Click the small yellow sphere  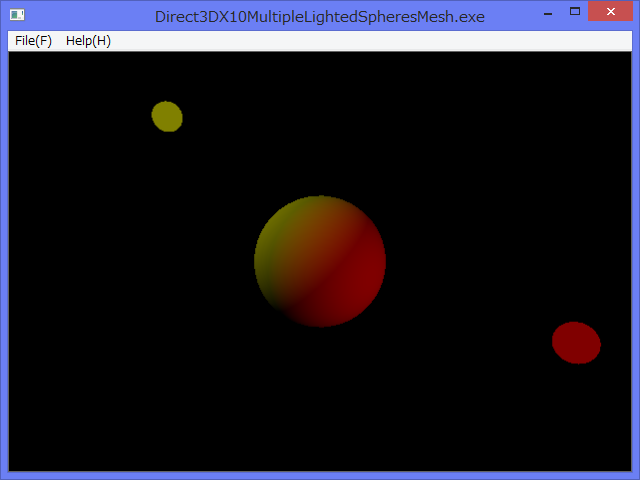click(167, 116)
